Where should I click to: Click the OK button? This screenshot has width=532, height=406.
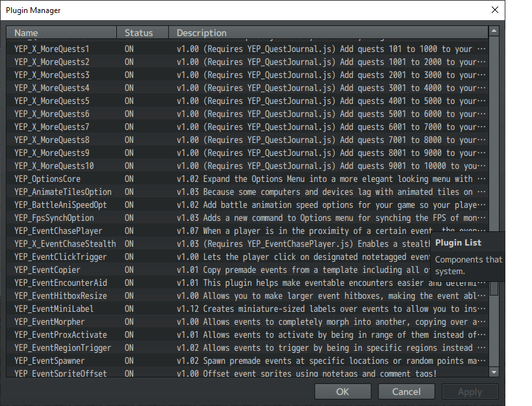(x=342, y=392)
